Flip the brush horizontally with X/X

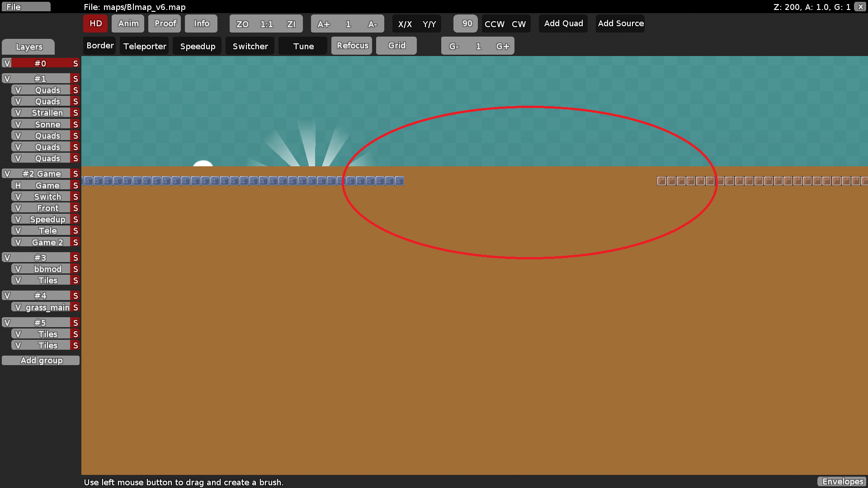click(x=406, y=24)
